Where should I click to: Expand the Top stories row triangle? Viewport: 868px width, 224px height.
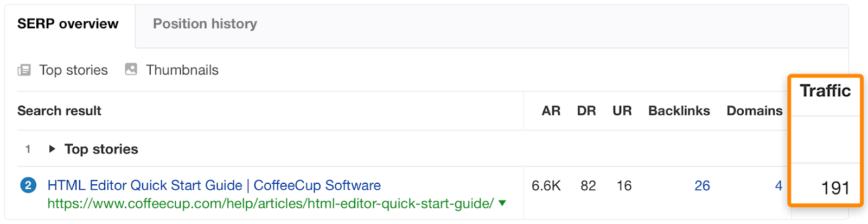52,149
